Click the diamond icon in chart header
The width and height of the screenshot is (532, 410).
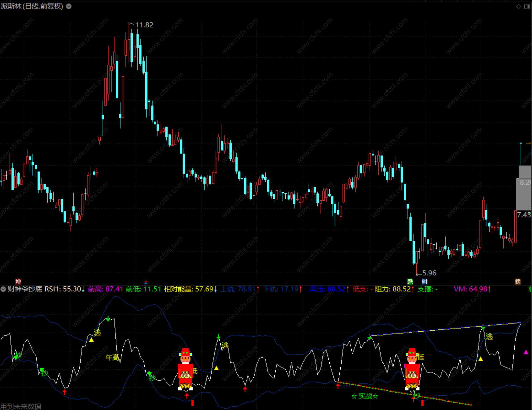[x=519, y=6]
